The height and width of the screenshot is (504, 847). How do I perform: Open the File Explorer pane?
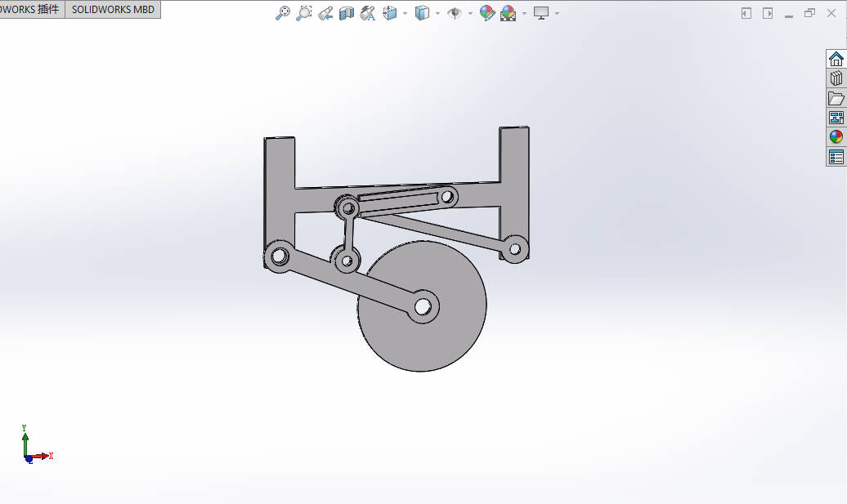(x=836, y=98)
